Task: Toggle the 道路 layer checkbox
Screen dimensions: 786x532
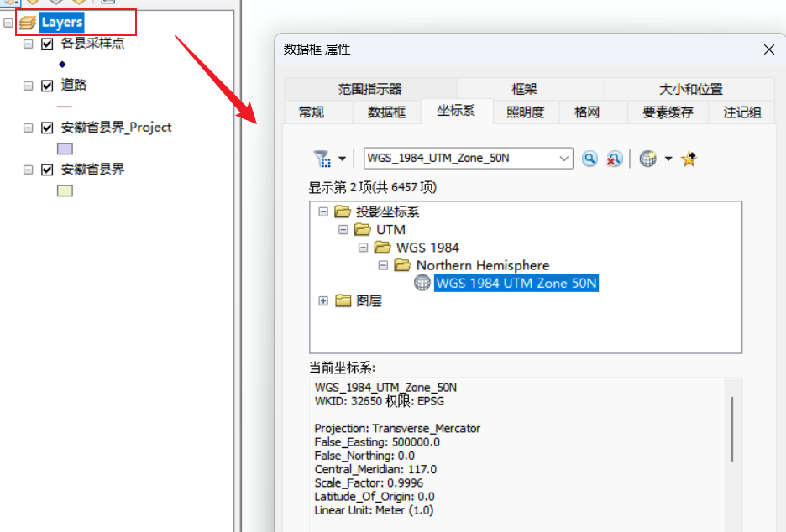Action: (47, 86)
